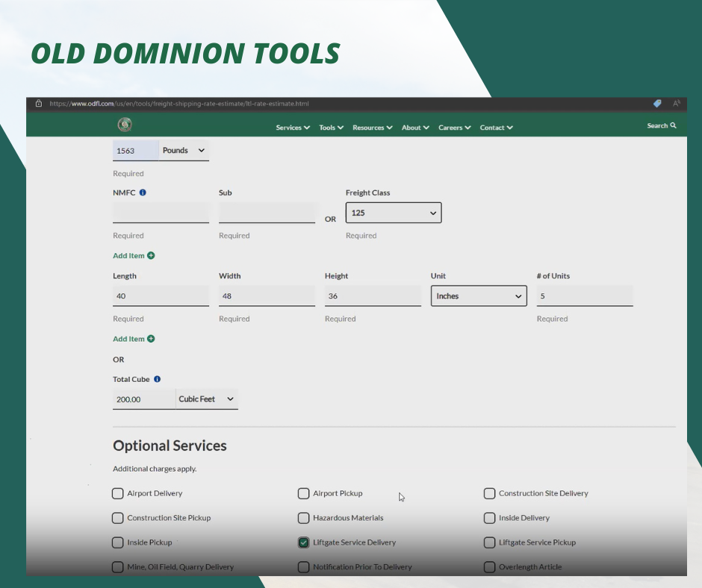Expand the Resources menu
The width and height of the screenshot is (702, 588).
pyautogui.click(x=373, y=128)
